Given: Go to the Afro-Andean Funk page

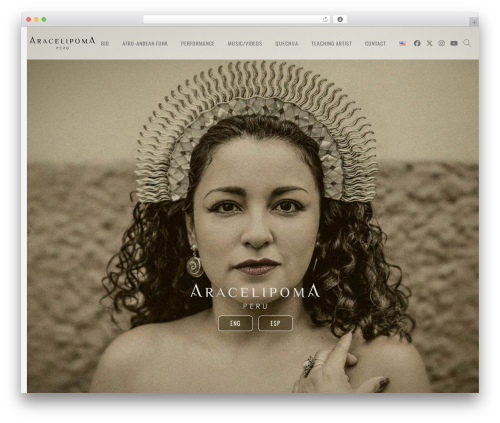Looking at the screenshot, I should pos(145,44).
